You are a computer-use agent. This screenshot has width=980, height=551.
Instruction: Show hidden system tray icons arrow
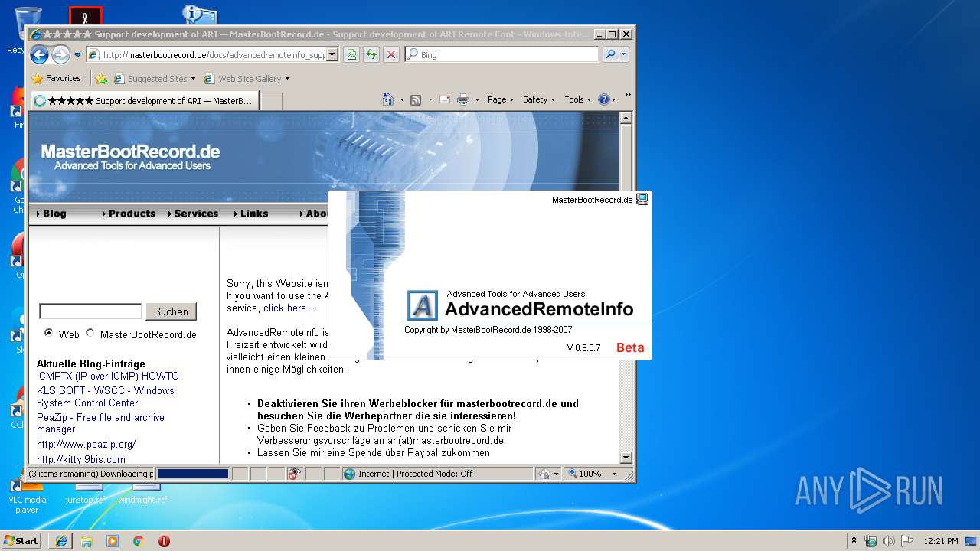[854, 540]
